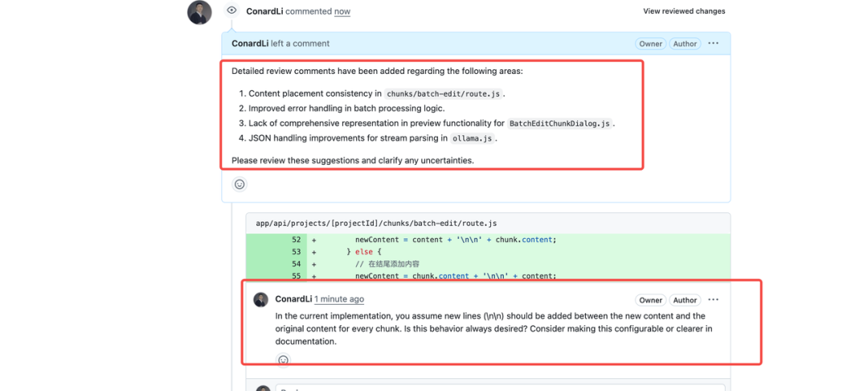Open the "1 minute ago" timestamp link
Screen dimensions: 868x391
[339, 299]
